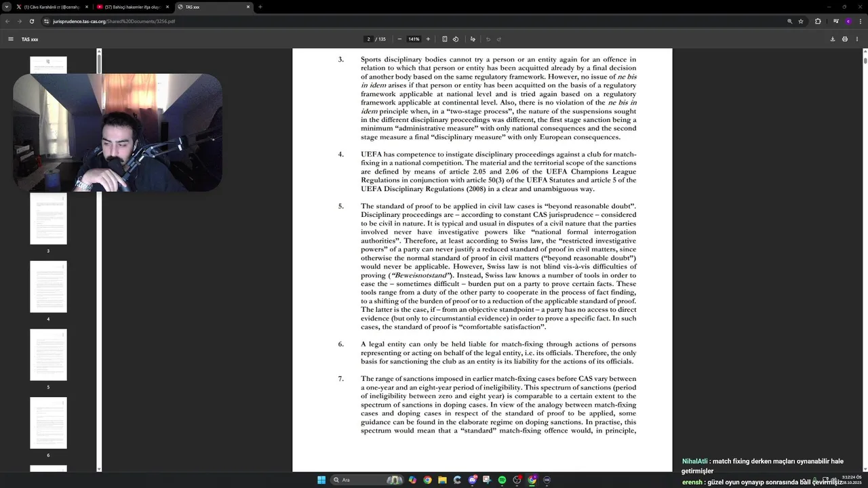Screen dimensions: 868x488
Task: Open Copilot from the taskbar
Action: pos(412,480)
